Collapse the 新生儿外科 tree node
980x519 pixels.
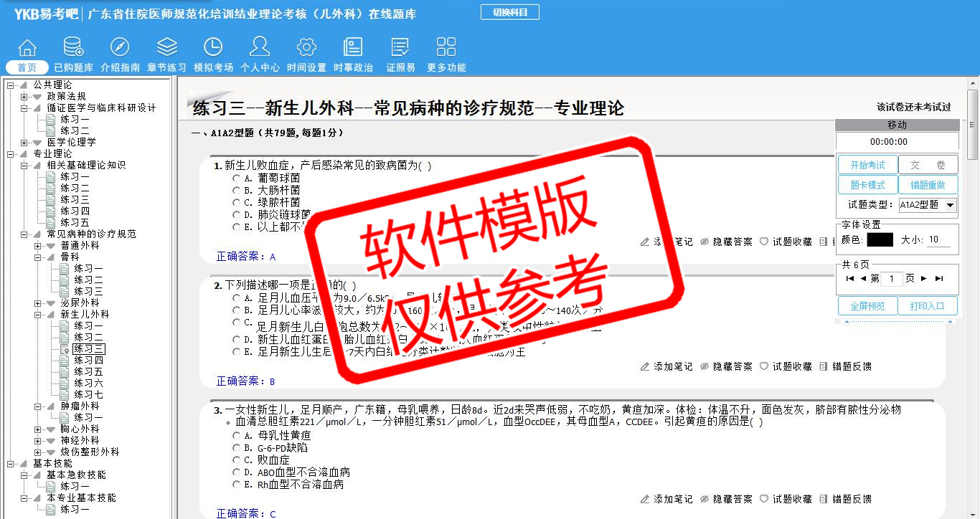38,314
